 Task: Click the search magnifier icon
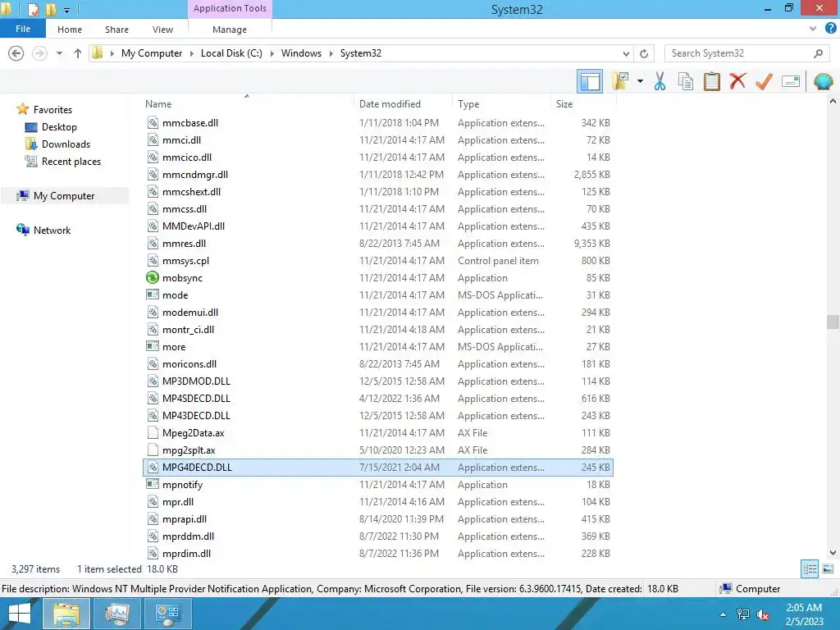click(818, 53)
